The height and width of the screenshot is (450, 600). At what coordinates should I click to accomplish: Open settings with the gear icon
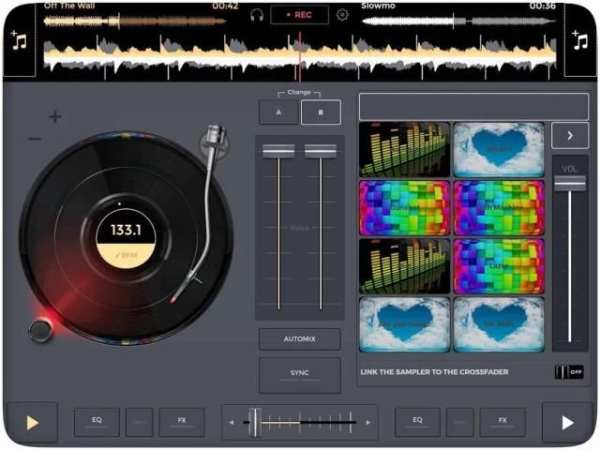pyautogui.click(x=342, y=15)
